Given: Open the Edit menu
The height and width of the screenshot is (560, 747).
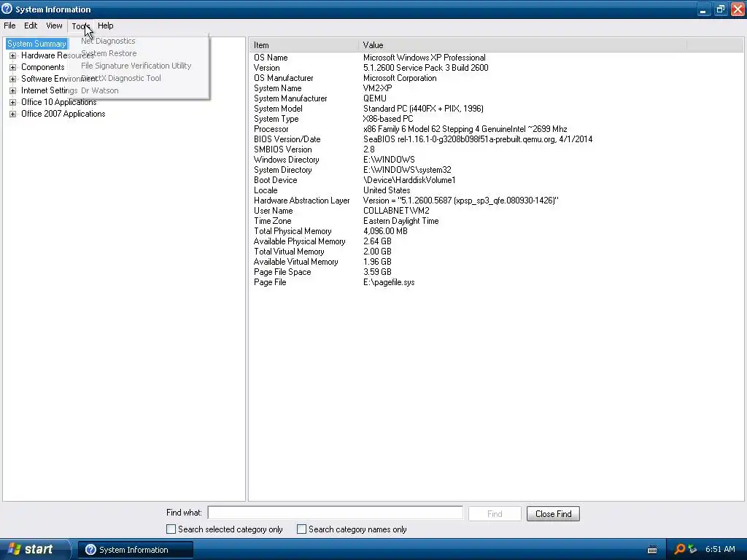Looking at the screenshot, I should point(31,26).
